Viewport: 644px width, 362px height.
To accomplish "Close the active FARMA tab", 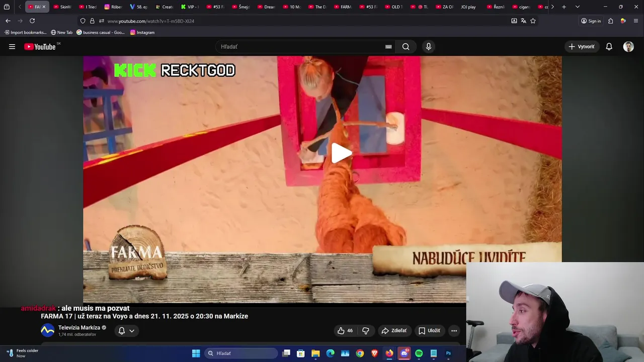I will tap(44, 7).
